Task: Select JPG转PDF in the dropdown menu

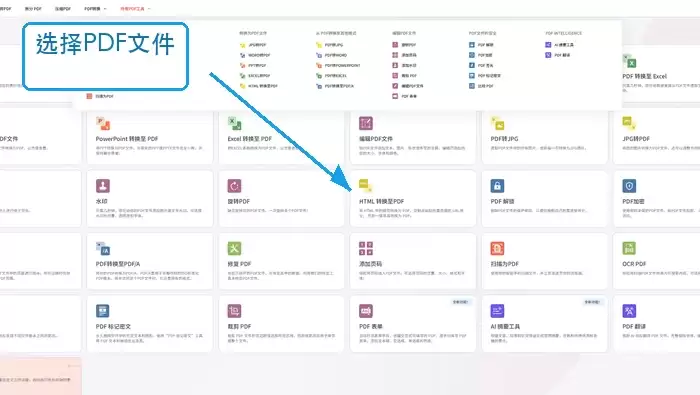Action: pos(253,45)
